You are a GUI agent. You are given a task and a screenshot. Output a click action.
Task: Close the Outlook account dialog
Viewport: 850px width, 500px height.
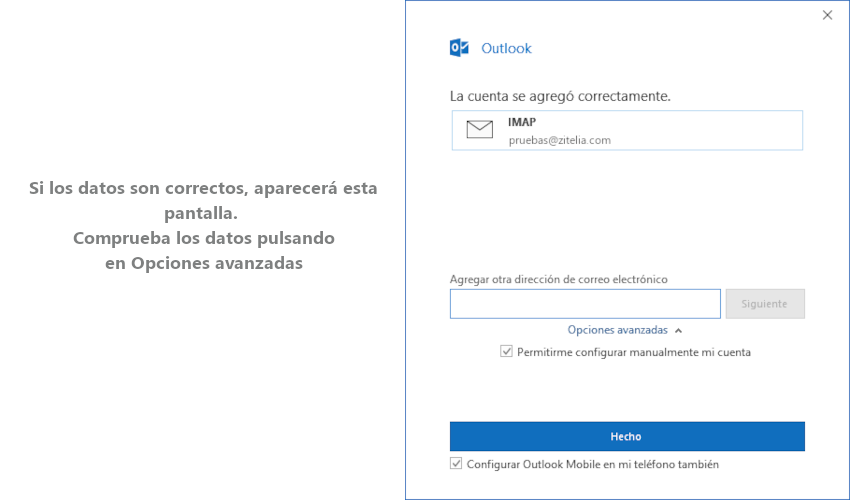tap(827, 15)
